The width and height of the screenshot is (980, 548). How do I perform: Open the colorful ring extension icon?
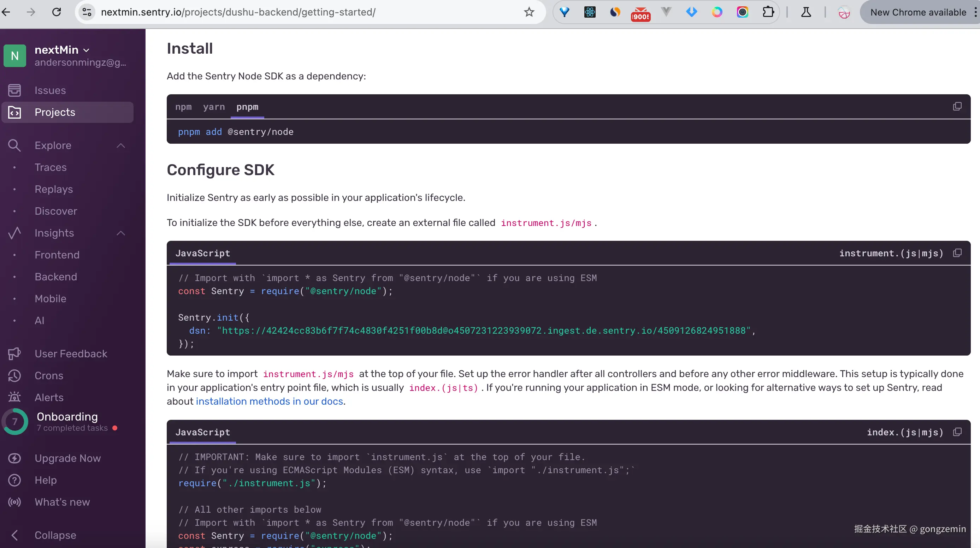717,12
